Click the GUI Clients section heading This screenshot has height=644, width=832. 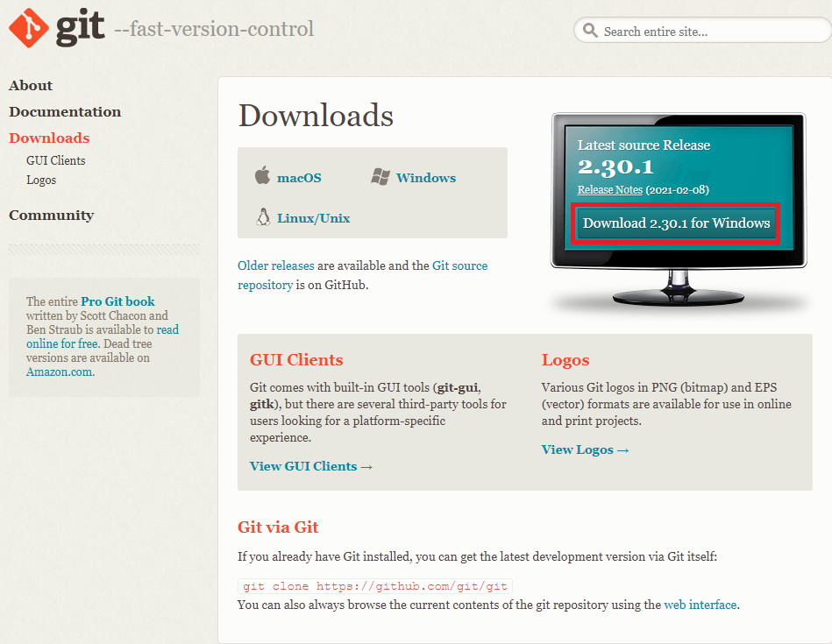coord(296,359)
